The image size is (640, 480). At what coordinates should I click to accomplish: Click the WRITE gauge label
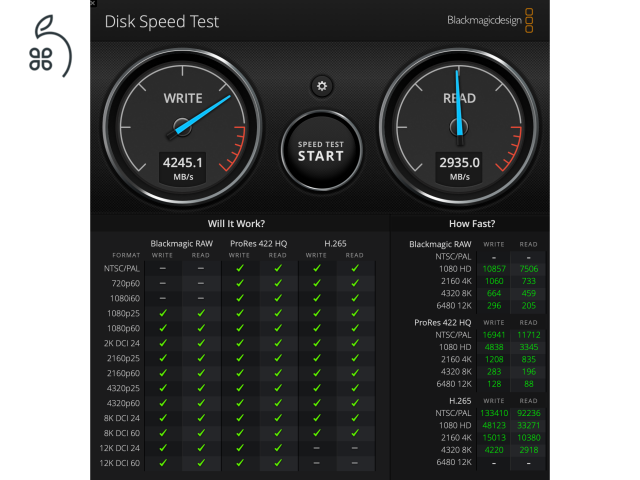[x=183, y=98]
